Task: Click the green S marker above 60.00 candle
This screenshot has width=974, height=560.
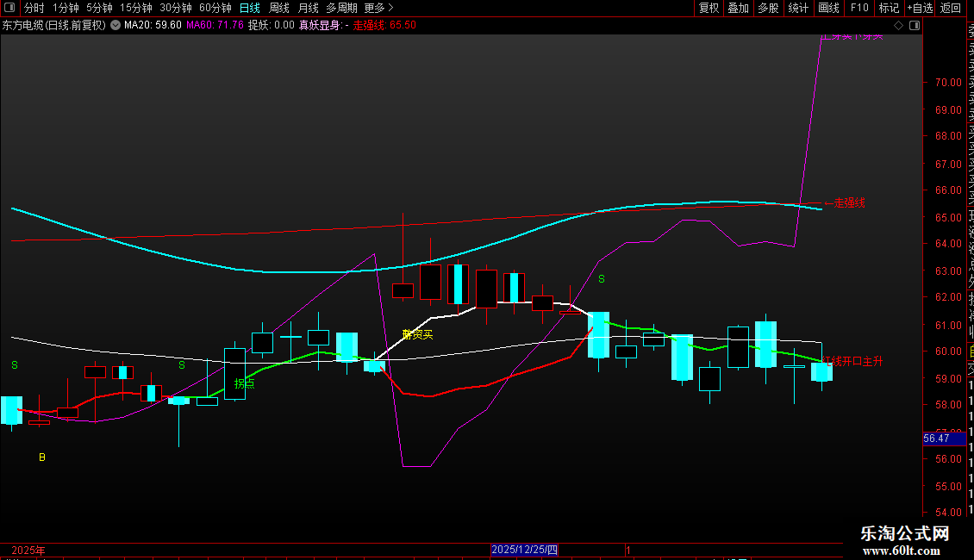Action: [602, 279]
